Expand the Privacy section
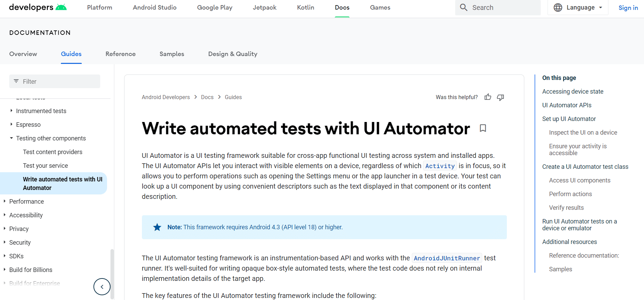The width and height of the screenshot is (644, 300). point(4,229)
